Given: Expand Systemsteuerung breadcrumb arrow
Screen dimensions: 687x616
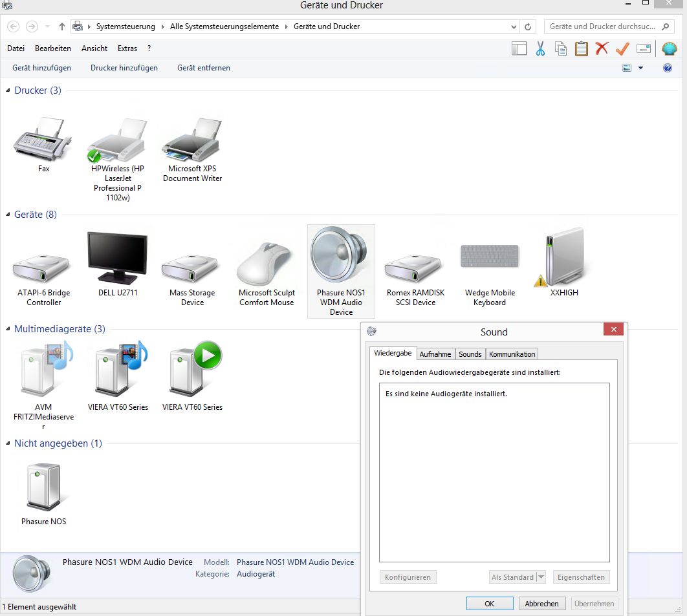Looking at the screenshot, I should [89, 27].
